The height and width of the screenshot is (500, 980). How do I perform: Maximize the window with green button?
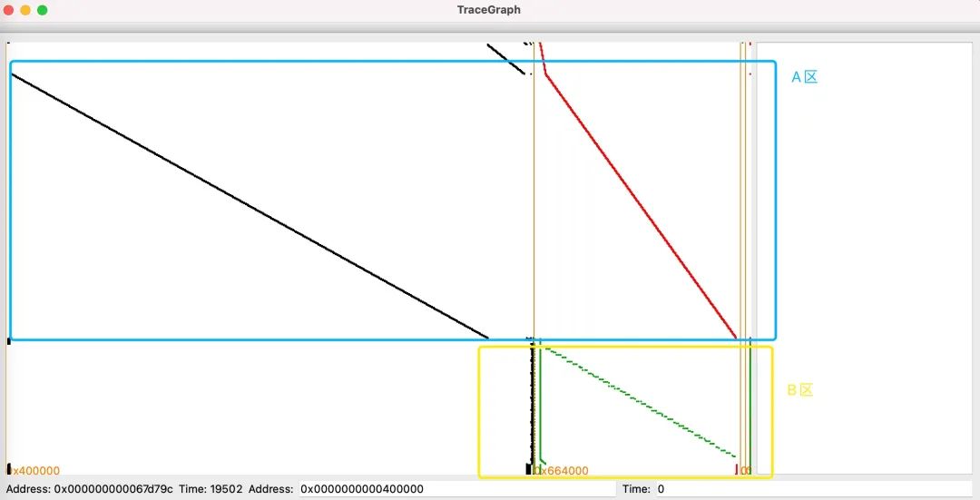click(x=42, y=10)
